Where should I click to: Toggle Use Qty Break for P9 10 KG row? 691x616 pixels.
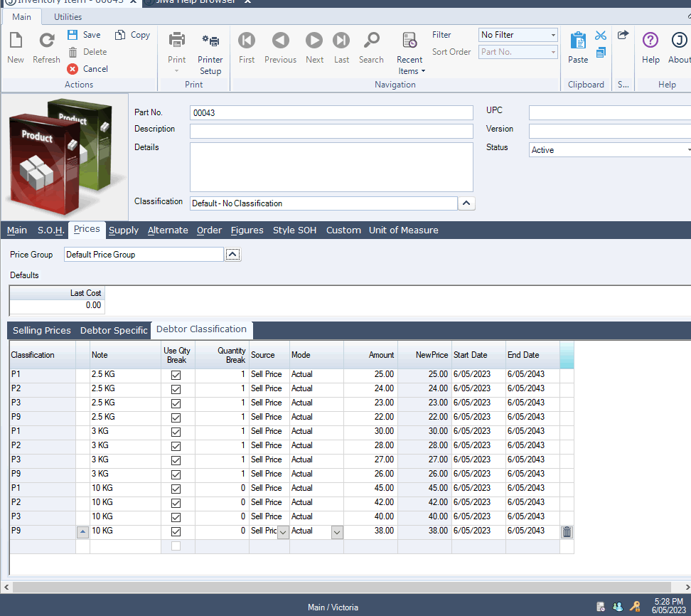click(x=176, y=531)
